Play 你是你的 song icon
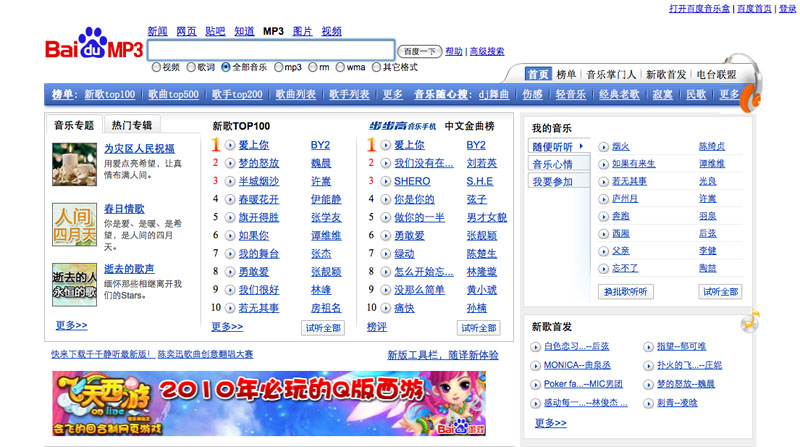This screenshot has height=447, width=800. [x=386, y=200]
